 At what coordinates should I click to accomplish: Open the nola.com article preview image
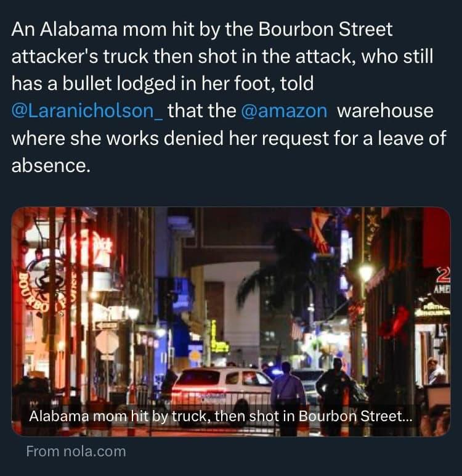[x=231, y=322]
